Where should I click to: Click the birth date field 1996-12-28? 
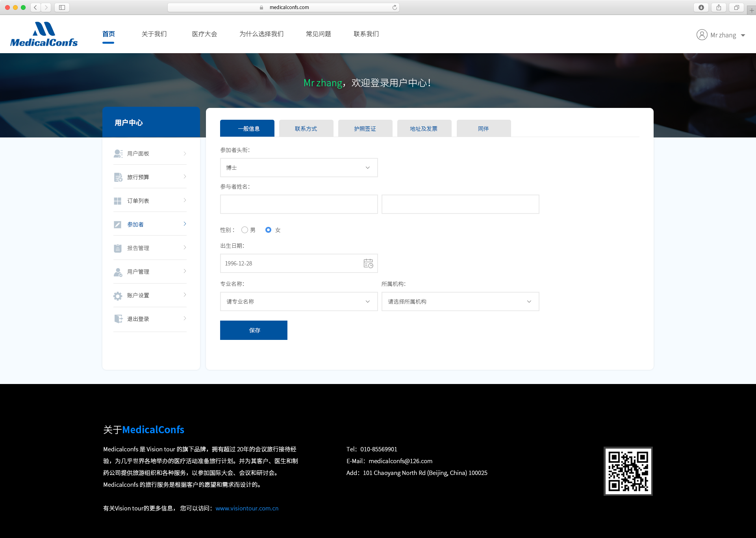click(x=299, y=263)
